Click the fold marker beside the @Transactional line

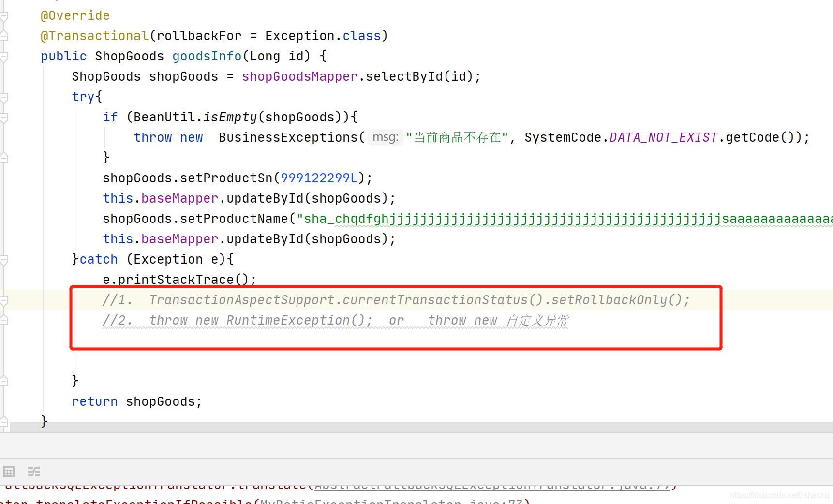(x=4, y=35)
